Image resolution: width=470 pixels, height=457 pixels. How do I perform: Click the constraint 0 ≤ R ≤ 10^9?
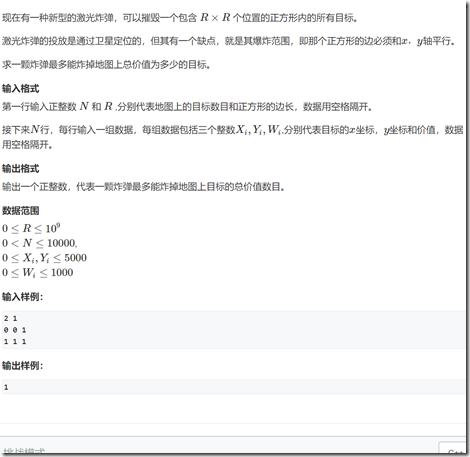click(x=31, y=228)
